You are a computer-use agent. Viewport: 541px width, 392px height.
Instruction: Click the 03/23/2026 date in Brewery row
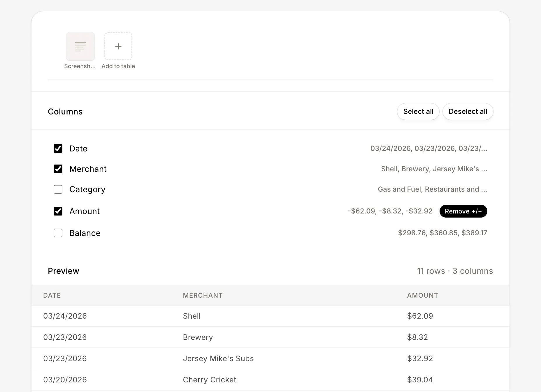[x=65, y=337]
